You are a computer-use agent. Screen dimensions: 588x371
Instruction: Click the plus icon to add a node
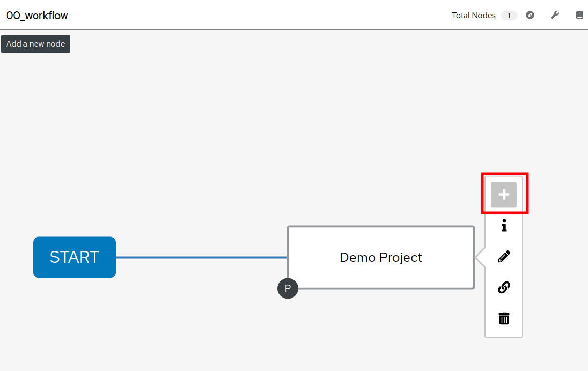[x=503, y=195]
